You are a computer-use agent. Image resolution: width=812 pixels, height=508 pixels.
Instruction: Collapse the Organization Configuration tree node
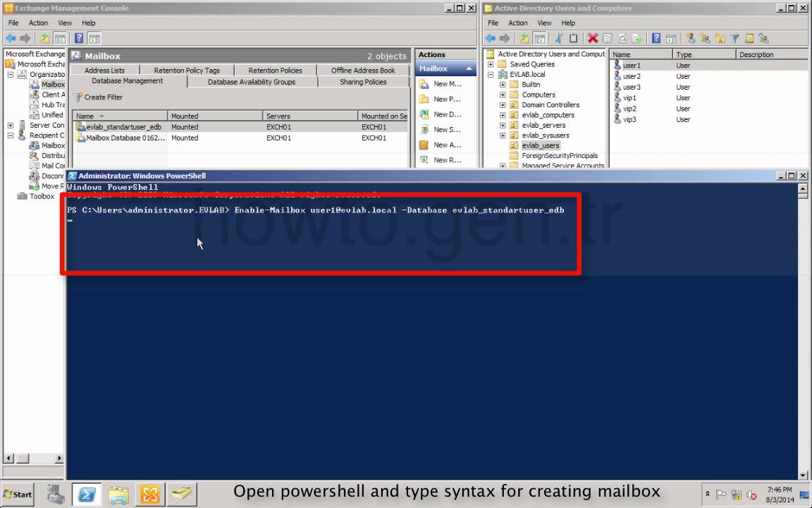[x=11, y=74]
